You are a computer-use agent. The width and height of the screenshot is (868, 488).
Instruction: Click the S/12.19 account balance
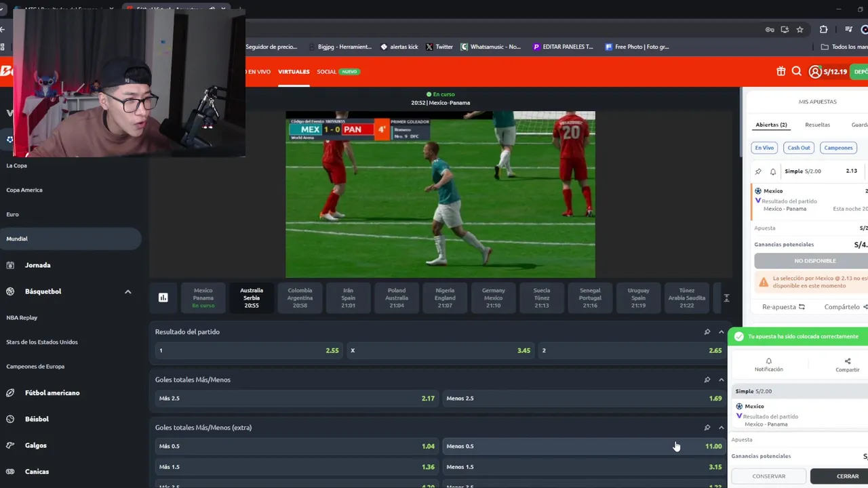point(835,71)
